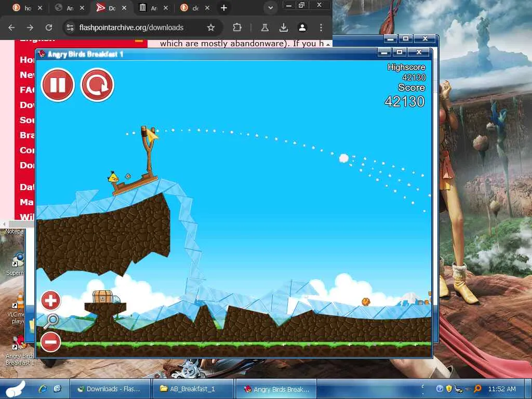Zoom in using the red plus button
This screenshot has height=399, width=532.
pos(50,300)
